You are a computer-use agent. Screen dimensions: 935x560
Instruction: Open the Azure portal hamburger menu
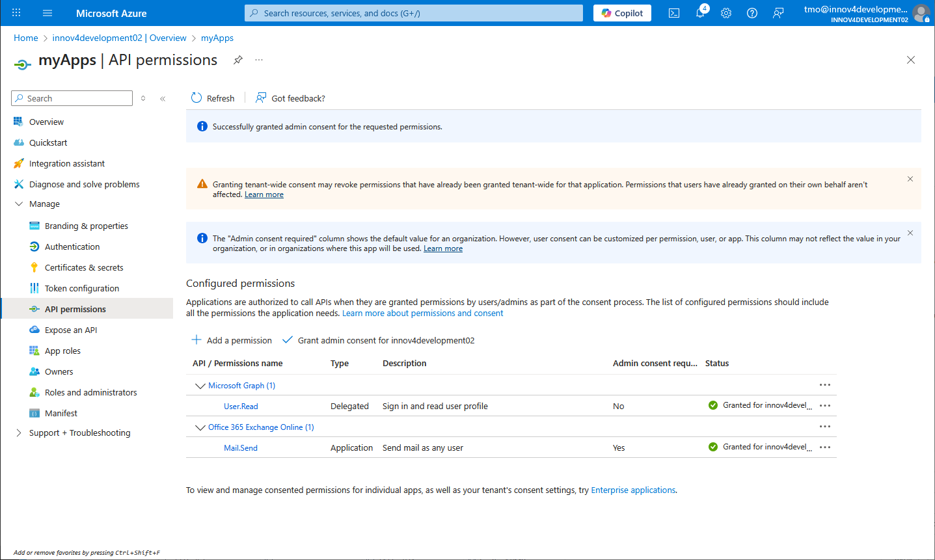click(x=47, y=13)
